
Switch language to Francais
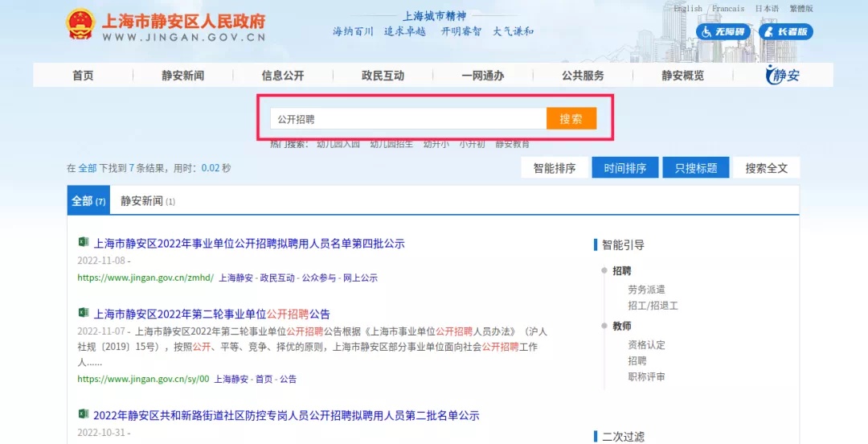(728, 8)
